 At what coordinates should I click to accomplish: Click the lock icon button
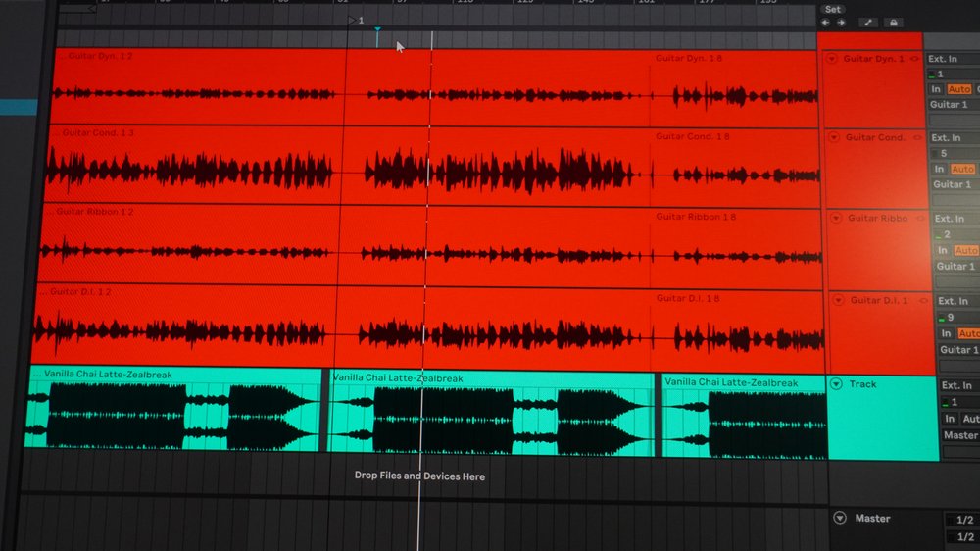coord(893,22)
